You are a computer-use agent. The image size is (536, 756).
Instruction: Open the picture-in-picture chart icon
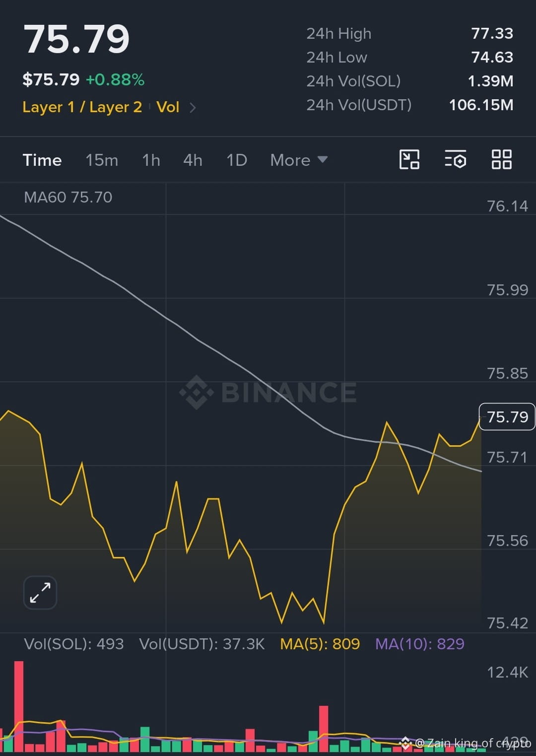click(x=409, y=160)
